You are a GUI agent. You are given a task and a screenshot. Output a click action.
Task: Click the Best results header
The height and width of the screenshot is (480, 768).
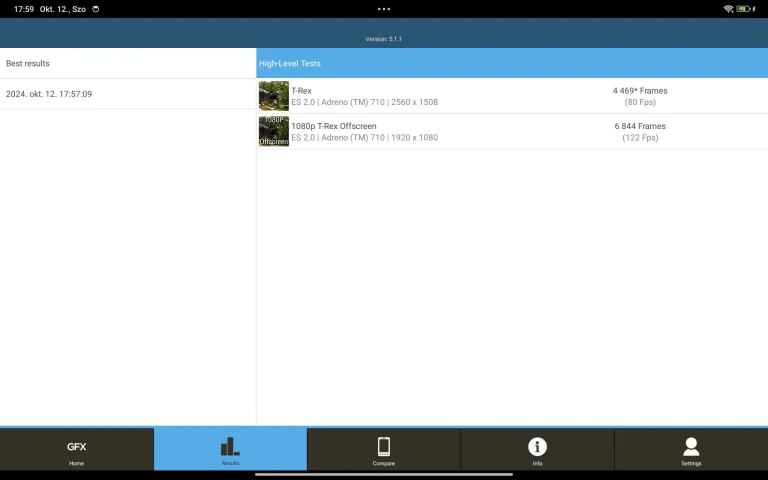point(28,63)
